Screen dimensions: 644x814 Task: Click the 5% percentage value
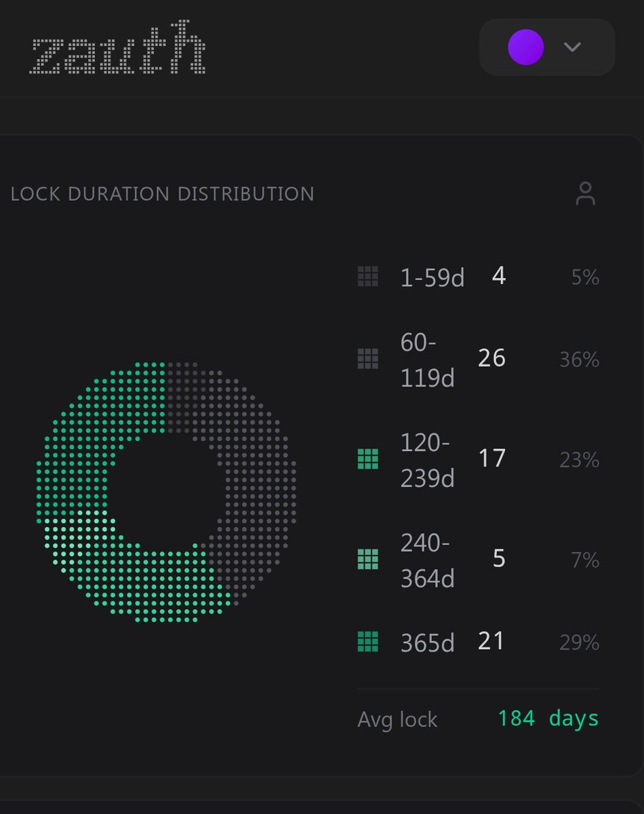585,277
